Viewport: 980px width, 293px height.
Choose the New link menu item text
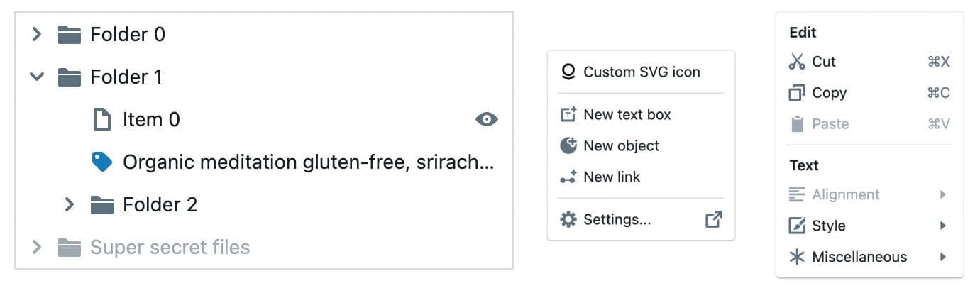pyautogui.click(x=612, y=177)
